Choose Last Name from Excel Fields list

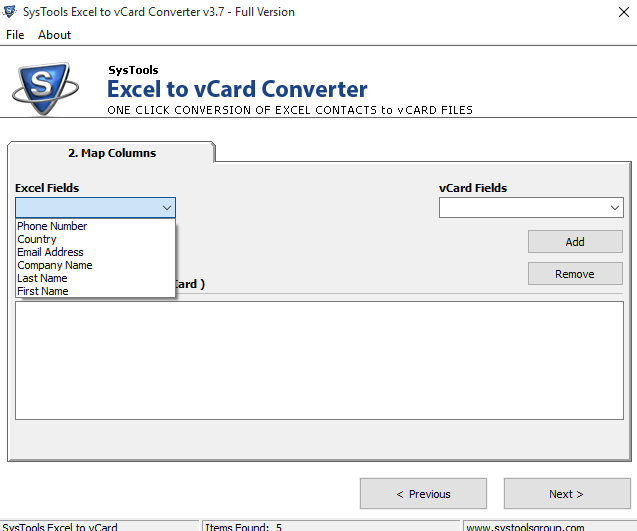pyautogui.click(x=95, y=278)
